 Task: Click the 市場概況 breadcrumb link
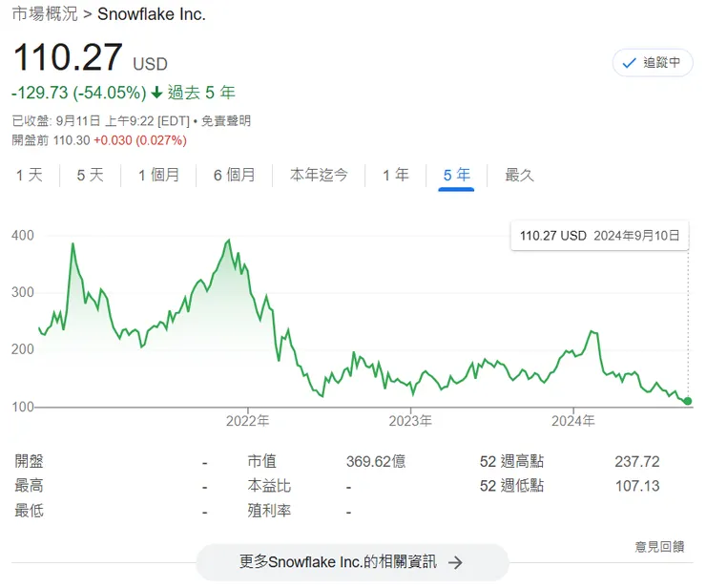coord(45,14)
